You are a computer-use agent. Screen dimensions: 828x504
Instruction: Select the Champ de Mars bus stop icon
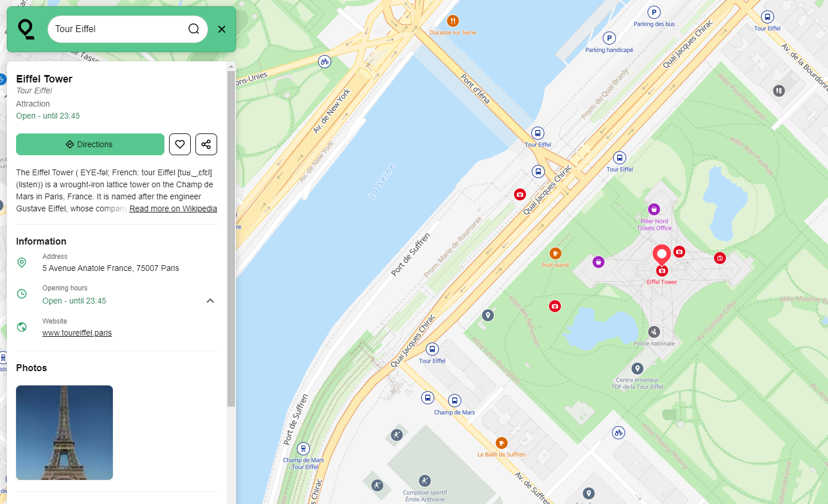pos(454,401)
